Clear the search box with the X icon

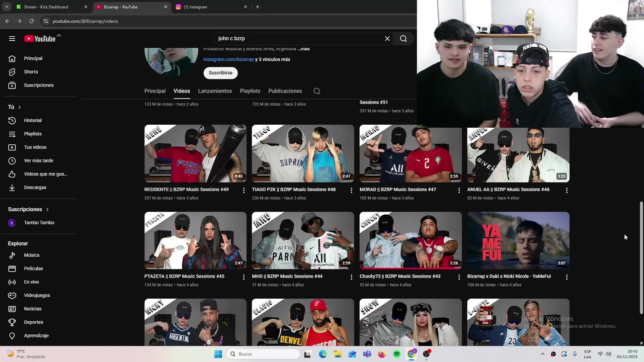387,39
